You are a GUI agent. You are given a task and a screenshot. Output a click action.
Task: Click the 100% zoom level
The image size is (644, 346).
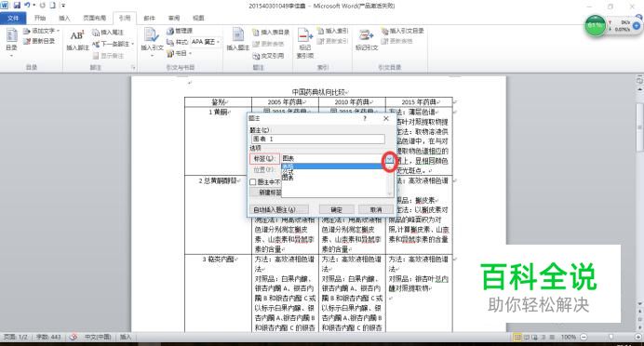[x=569, y=338]
